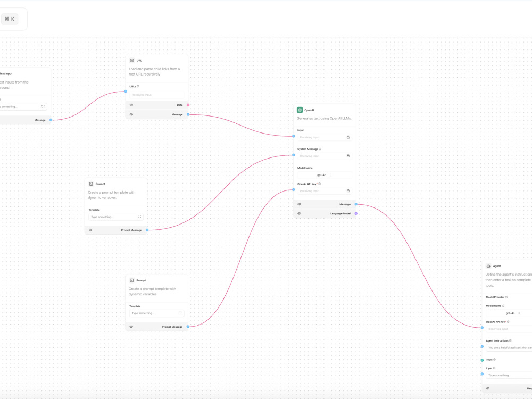Open expand icon in Template field feeding System Message

coord(139,217)
